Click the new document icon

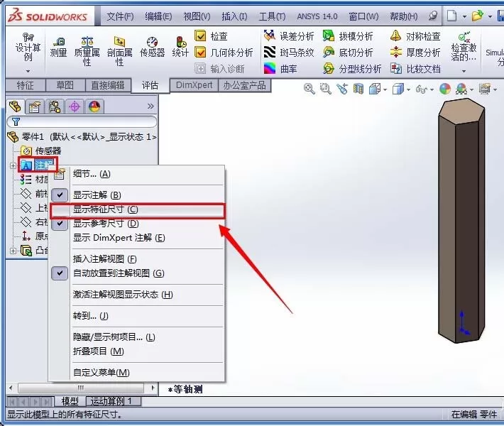(452, 16)
